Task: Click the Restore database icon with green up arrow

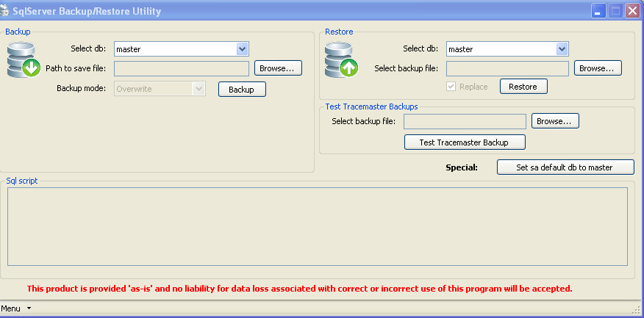Action: point(341,60)
